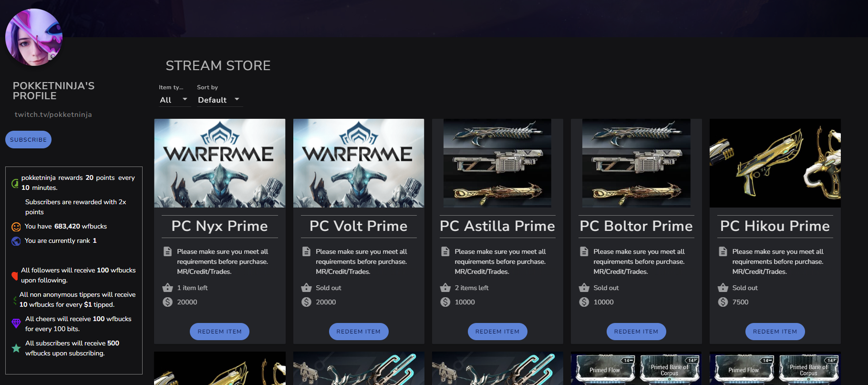Click the PC Boltor Prime title
The image size is (868, 385).
pyautogui.click(x=636, y=226)
